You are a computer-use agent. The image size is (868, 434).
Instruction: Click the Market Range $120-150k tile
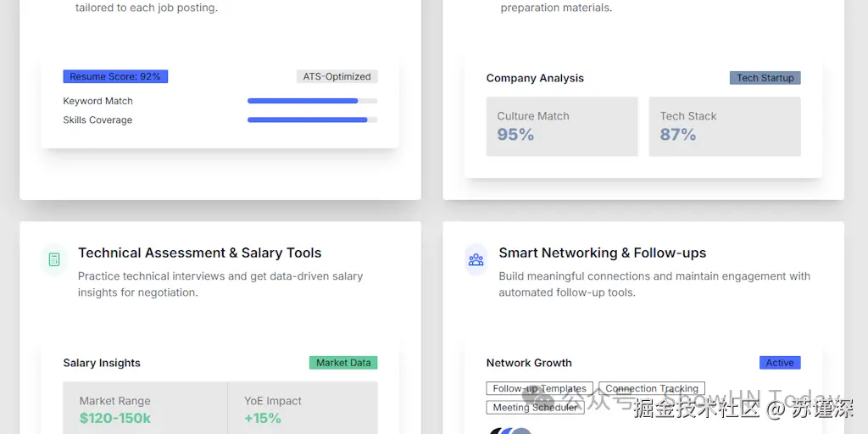coord(145,409)
